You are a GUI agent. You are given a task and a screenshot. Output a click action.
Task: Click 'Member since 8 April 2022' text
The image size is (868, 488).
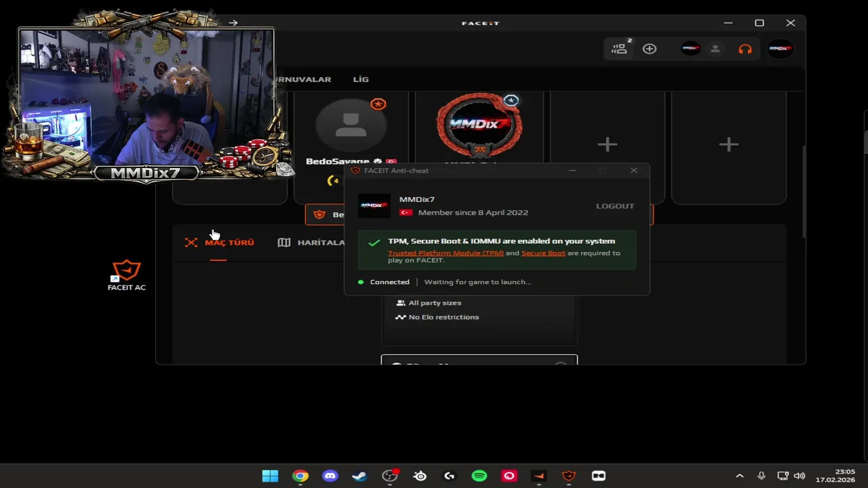coord(473,213)
